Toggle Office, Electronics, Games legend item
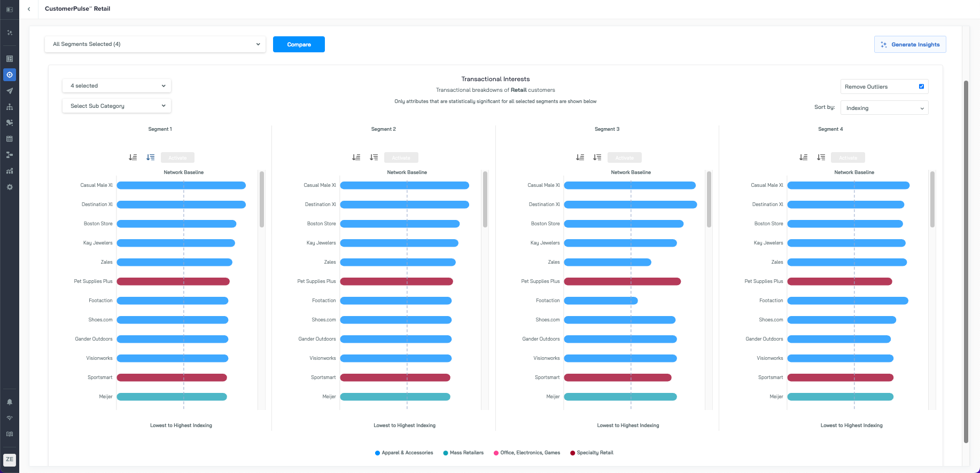The height and width of the screenshot is (473, 980). (x=527, y=453)
